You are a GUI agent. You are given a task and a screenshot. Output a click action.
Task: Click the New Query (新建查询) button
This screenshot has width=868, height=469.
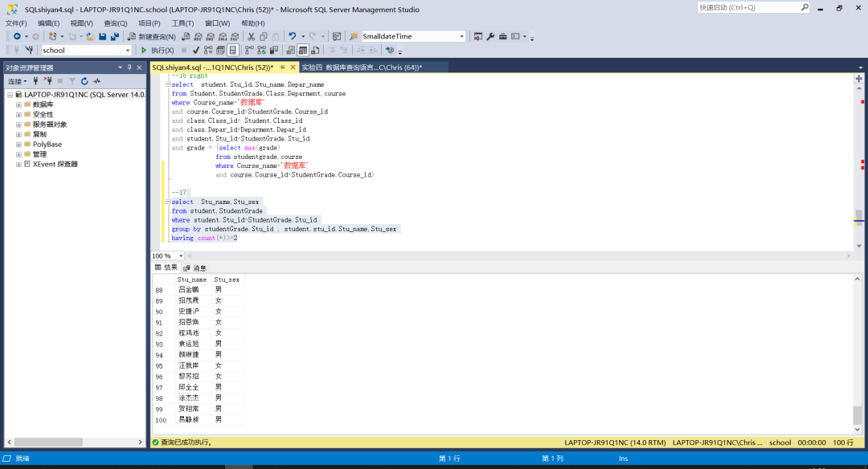click(x=151, y=37)
